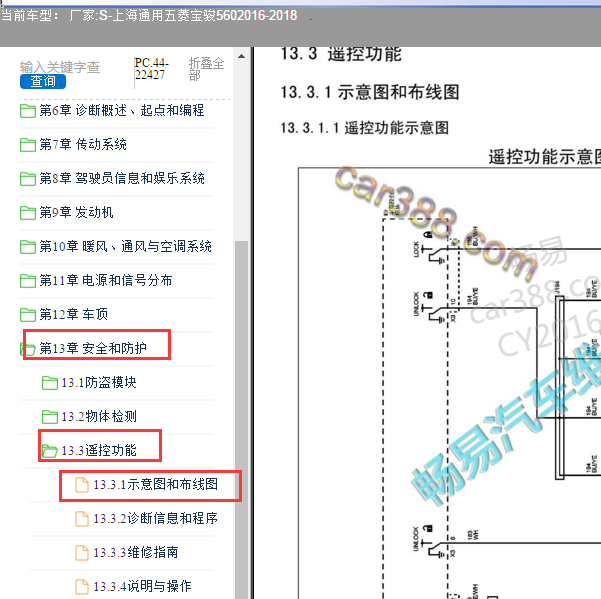Click heading 13.3.1.1 遥控功能示意图

click(365, 128)
